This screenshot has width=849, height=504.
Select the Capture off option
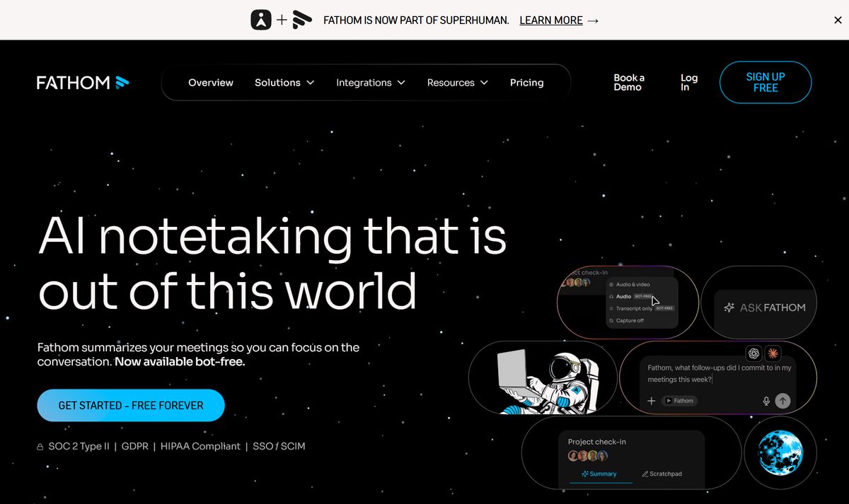(625, 320)
